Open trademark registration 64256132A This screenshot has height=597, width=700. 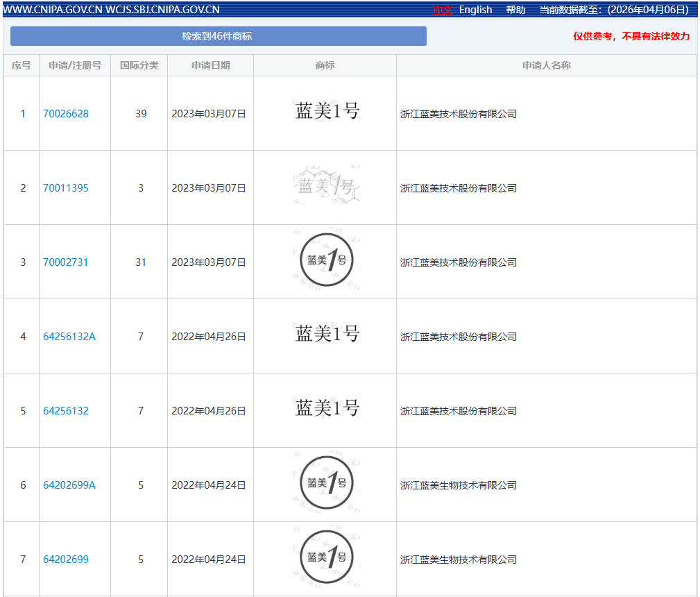coord(69,336)
